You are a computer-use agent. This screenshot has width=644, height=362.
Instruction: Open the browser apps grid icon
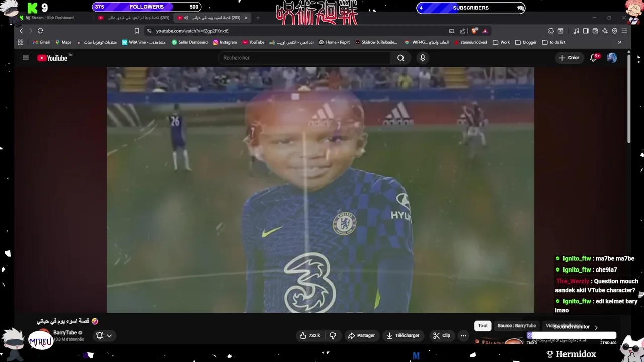(x=21, y=42)
